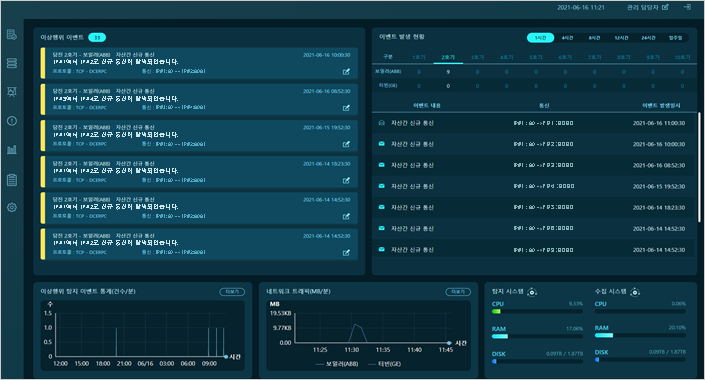
Task: Toggle 보일러(ABB) legend in traffic chart
Action: [337, 364]
